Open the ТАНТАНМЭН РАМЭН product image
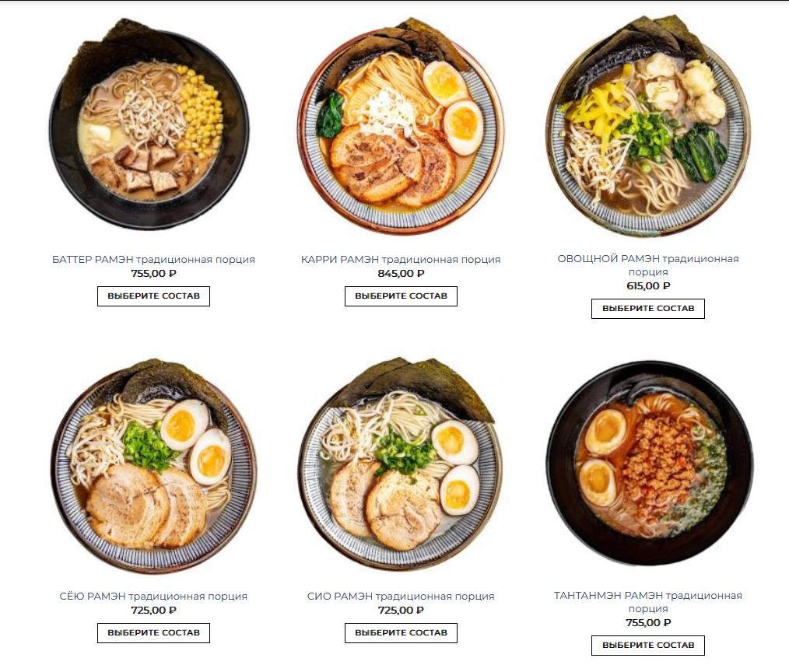789x672 pixels. click(648, 463)
